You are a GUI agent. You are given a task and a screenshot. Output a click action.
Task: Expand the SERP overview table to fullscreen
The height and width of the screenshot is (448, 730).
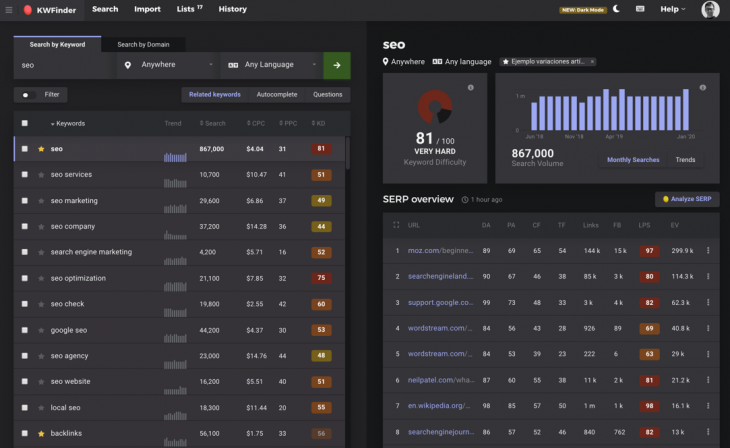coord(396,225)
